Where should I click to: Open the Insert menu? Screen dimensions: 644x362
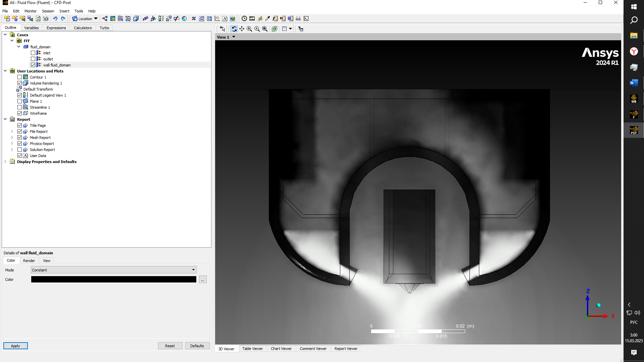pos(64,11)
